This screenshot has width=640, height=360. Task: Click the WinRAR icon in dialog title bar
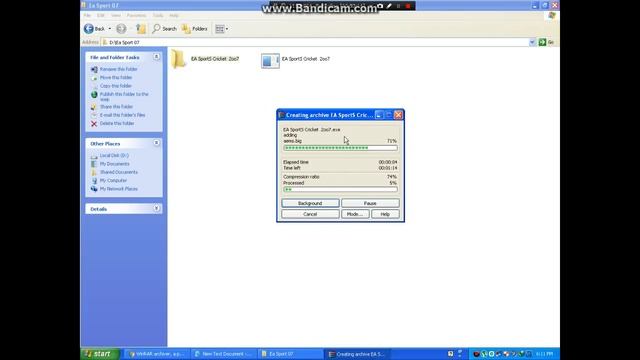click(x=281, y=115)
